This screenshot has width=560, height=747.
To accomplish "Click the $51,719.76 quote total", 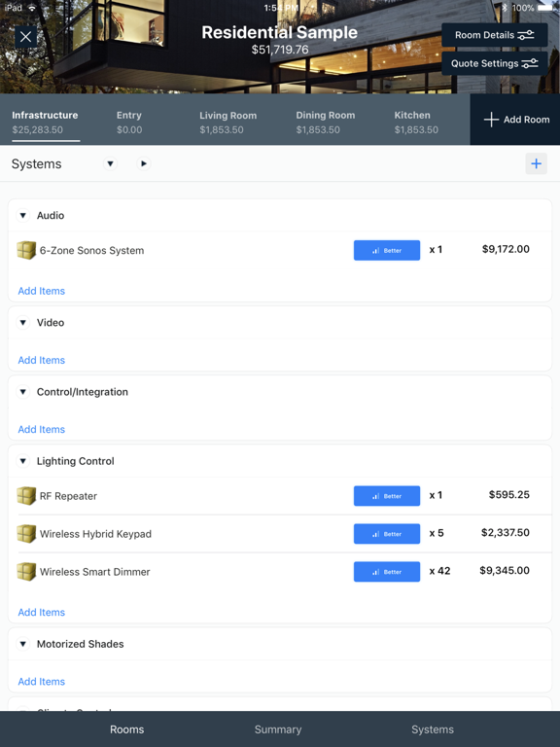I will tap(280, 50).
